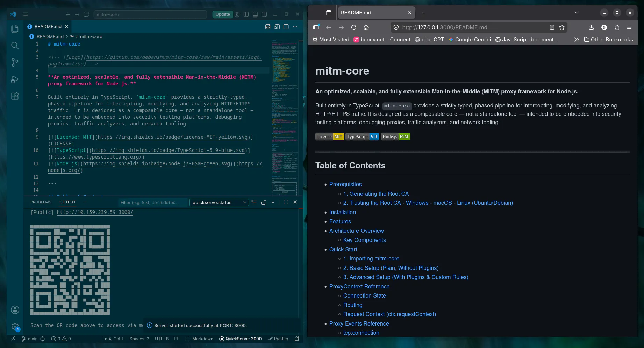Image resolution: width=644 pixels, height=348 pixels.
Task: Select the README.md editor tab
Action: [x=48, y=27]
